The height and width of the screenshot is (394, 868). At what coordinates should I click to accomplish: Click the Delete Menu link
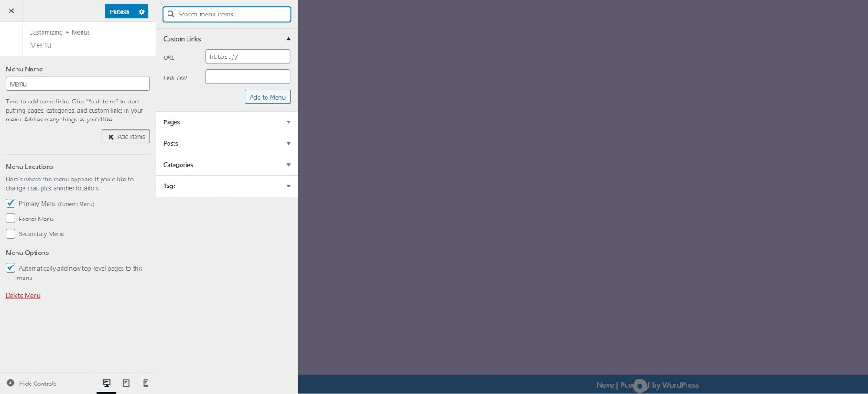coord(23,295)
